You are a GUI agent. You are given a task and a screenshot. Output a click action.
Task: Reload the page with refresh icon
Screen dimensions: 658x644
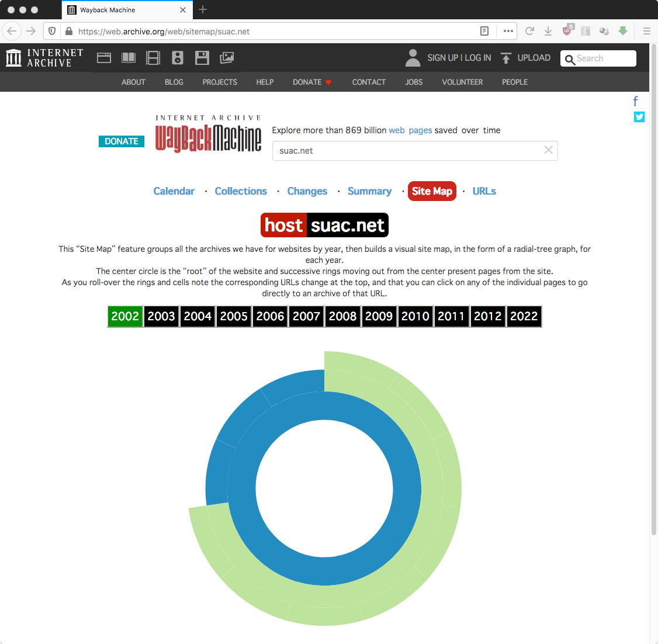click(529, 31)
